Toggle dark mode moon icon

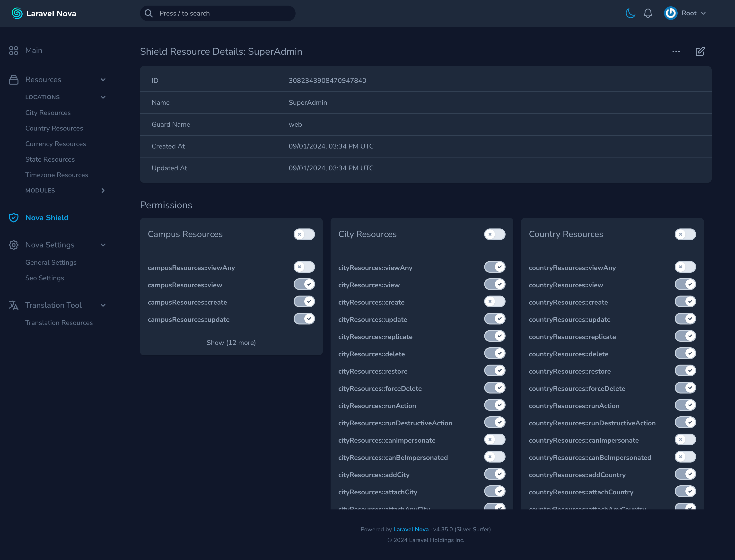pos(630,13)
